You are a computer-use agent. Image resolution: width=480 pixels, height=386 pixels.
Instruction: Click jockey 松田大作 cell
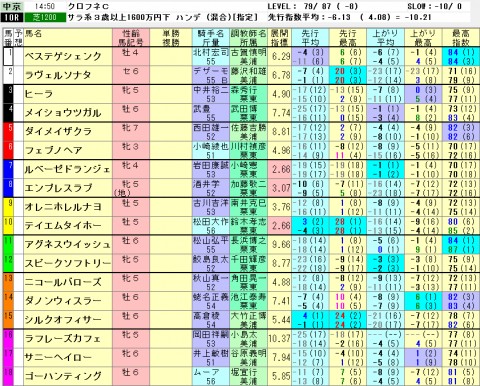(x=211, y=225)
